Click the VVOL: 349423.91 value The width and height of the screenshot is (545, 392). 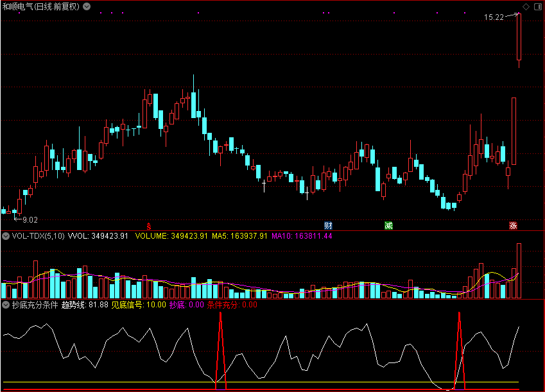pyautogui.click(x=98, y=236)
